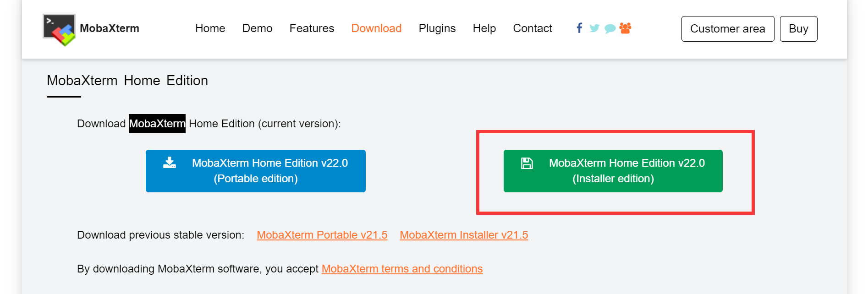Click the floppy disk icon on Installer button
Image resolution: width=868 pixels, height=294 pixels.
527,163
